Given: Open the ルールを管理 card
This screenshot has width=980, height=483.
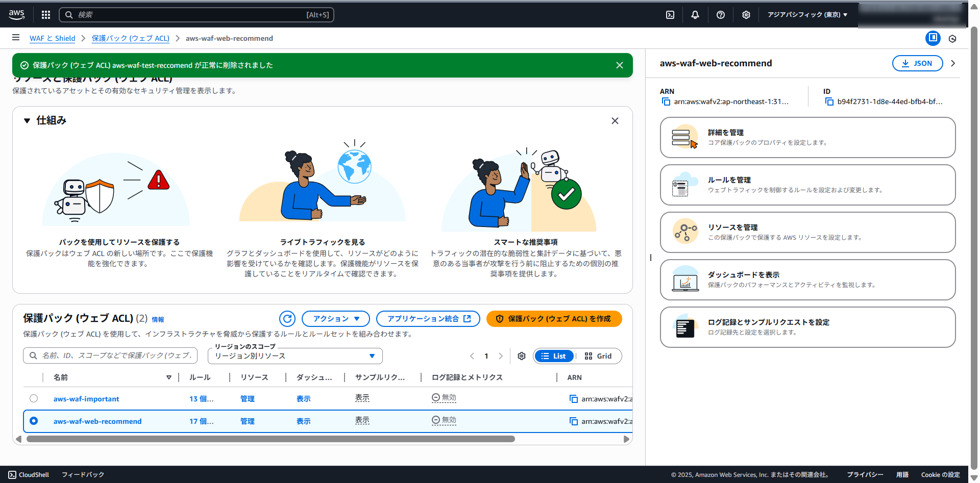Looking at the screenshot, I should click(807, 185).
